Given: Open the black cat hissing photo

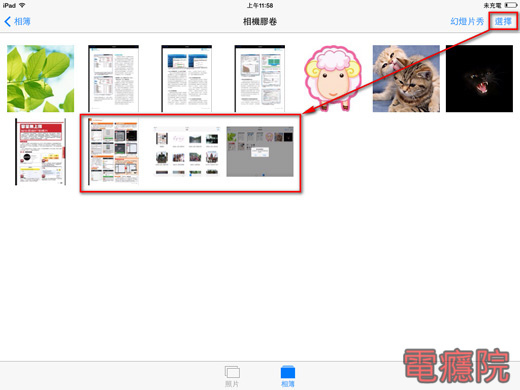Looking at the screenshot, I should click(479, 79).
